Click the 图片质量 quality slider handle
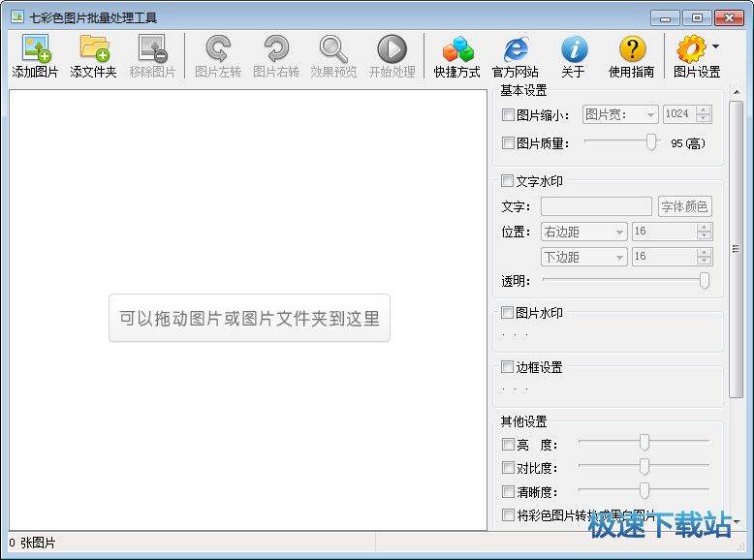The width and height of the screenshot is (754, 560). 652,142
